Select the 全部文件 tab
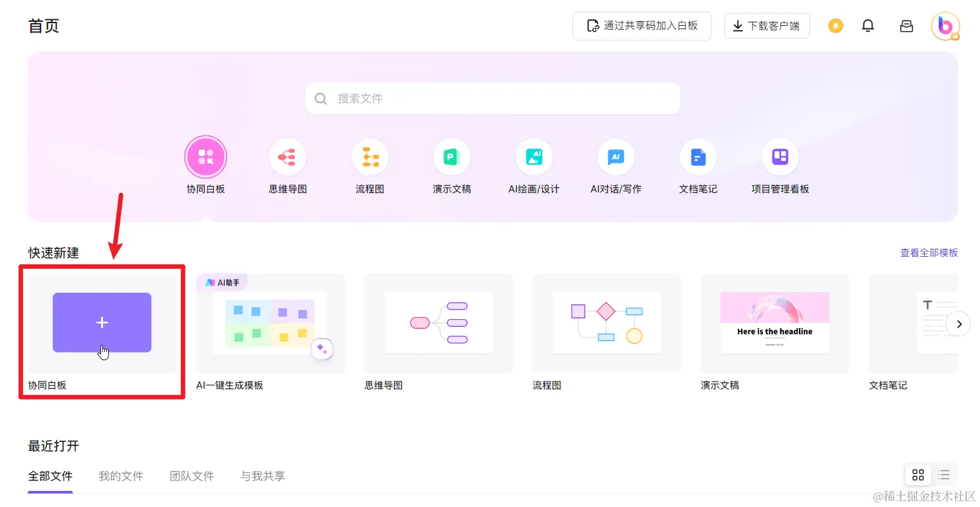Image resolution: width=980 pixels, height=507 pixels. 50,476
